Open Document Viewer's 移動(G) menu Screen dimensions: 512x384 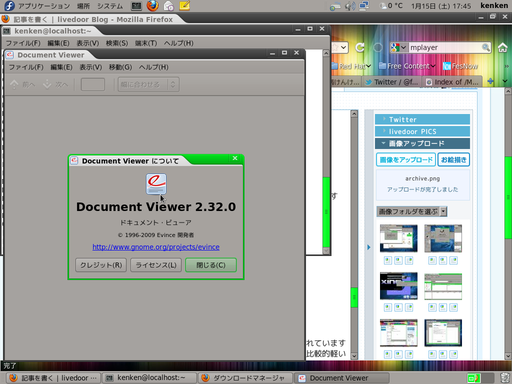tap(120, 67)
